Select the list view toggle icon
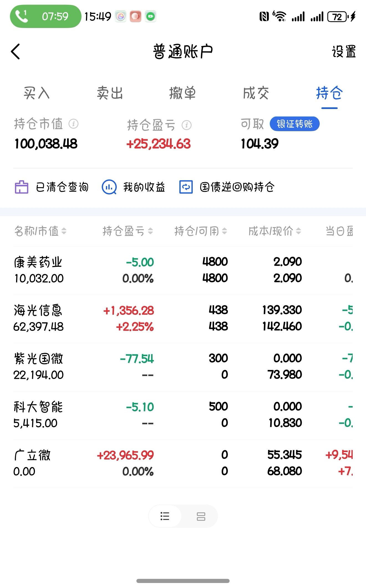The height and width of the screenshot is (588, 366). coord(165,516)
